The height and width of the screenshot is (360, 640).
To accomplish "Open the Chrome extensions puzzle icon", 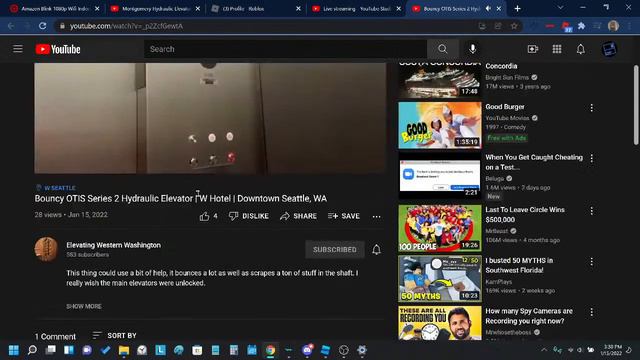I will click(581, 26).
